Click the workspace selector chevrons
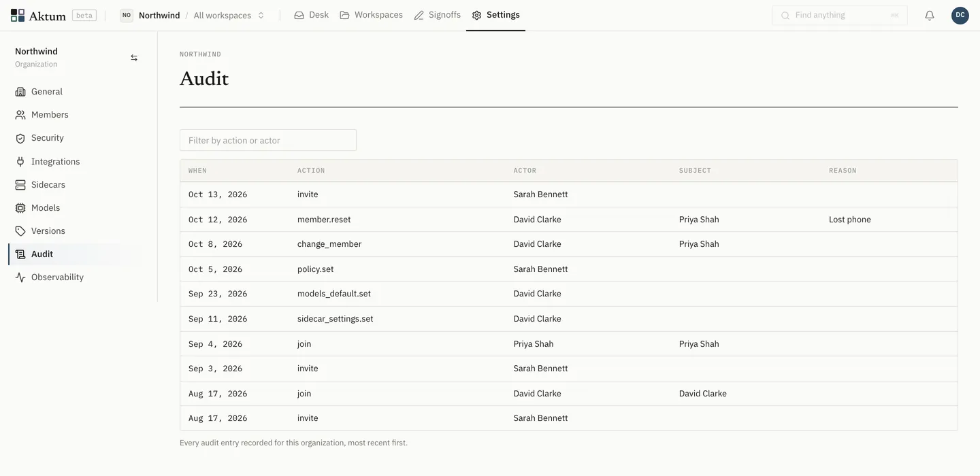The height and width of the screenshot is (476, 980). pos(261,15)
